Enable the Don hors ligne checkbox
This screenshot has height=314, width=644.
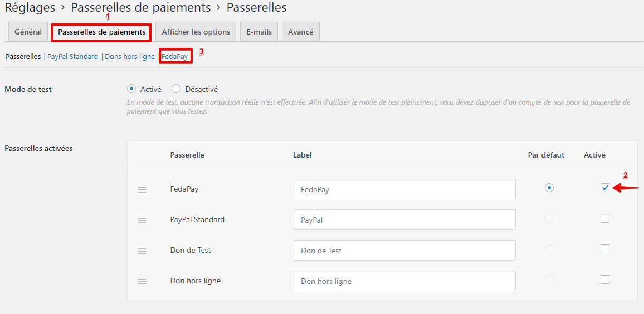pos(605,279)
